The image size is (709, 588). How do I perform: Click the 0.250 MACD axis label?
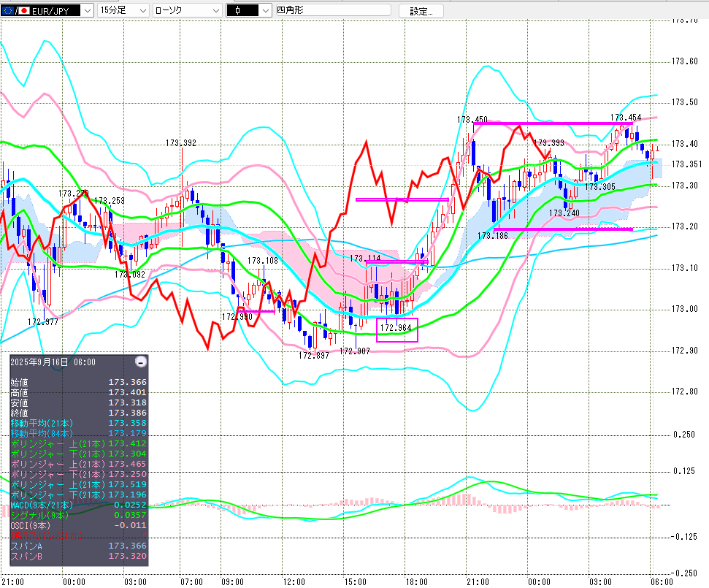(684, 435)
